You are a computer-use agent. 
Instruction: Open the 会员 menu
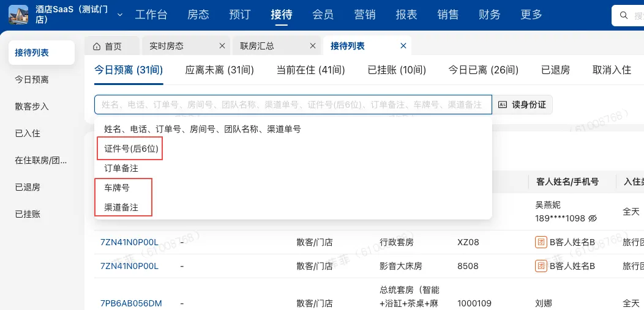coord(323,15)
